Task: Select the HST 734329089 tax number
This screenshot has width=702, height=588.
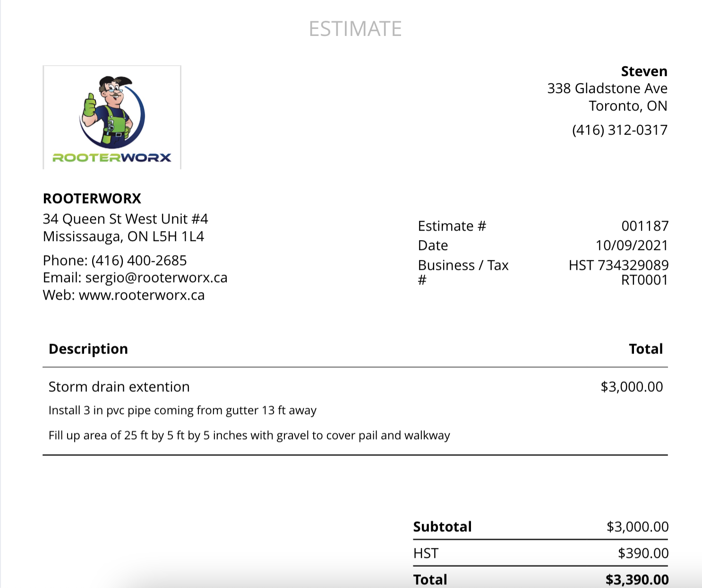Action: coord(618,266)
